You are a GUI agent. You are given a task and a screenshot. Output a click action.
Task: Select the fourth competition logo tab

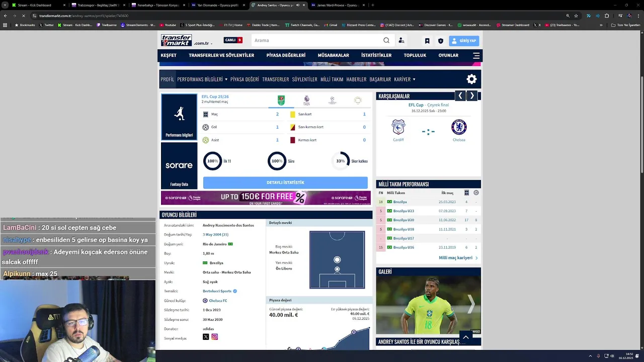[x=358, y=101]
